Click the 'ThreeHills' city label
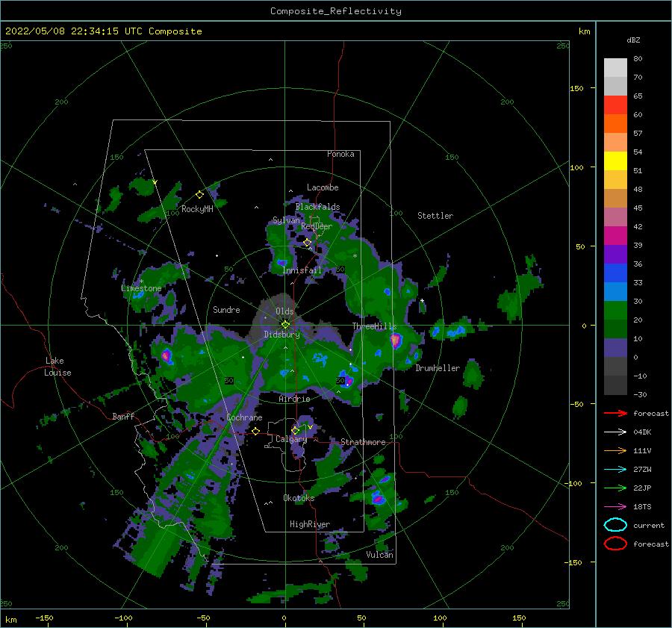This screenshot has height=628, width=672. [374, 326]
